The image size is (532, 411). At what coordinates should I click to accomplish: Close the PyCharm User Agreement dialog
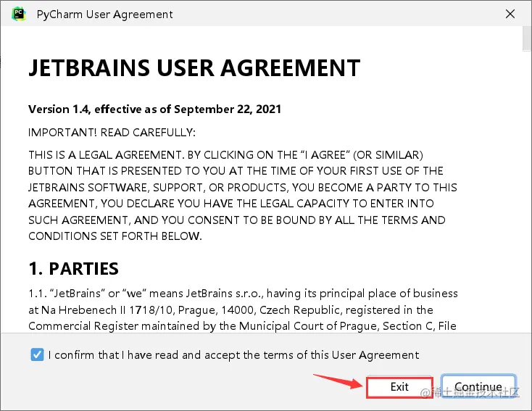tap(510, 14)
